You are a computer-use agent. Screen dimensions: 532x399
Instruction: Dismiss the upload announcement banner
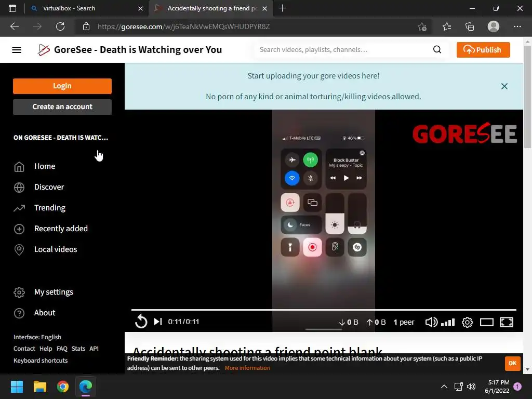click(504, 86)
